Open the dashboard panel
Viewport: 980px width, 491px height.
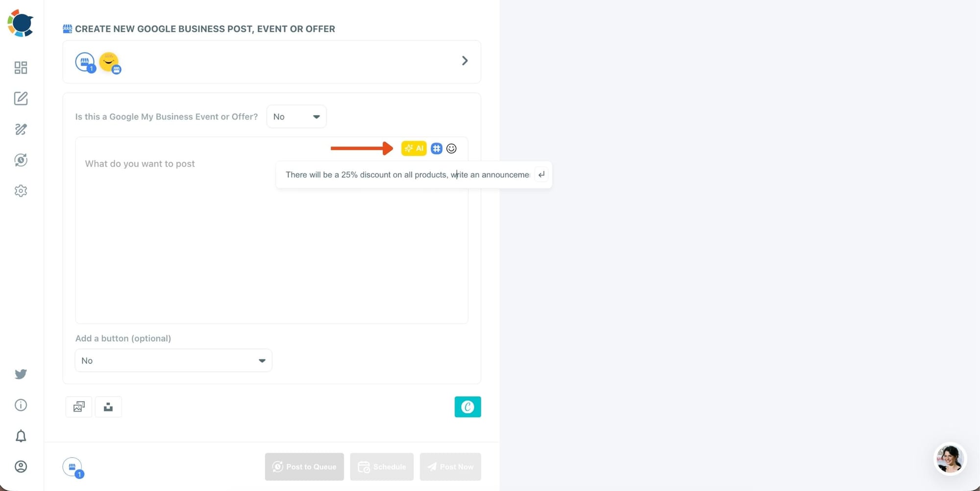pyautogui.click(x=21, y=68)
